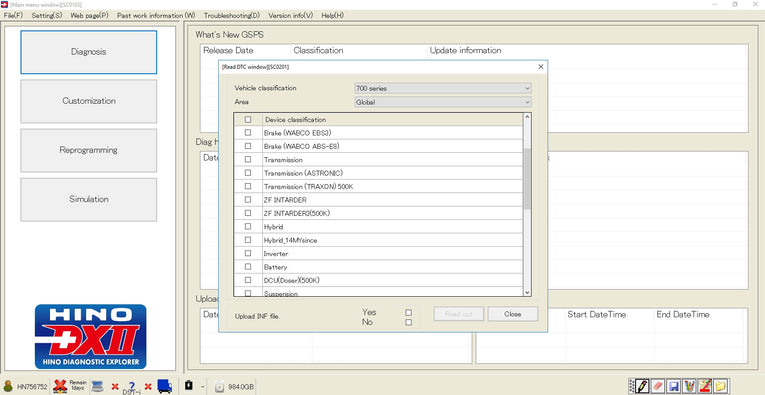765x395 pixels.
Task: Click the Diagnosis button
Action: [89, 52]
